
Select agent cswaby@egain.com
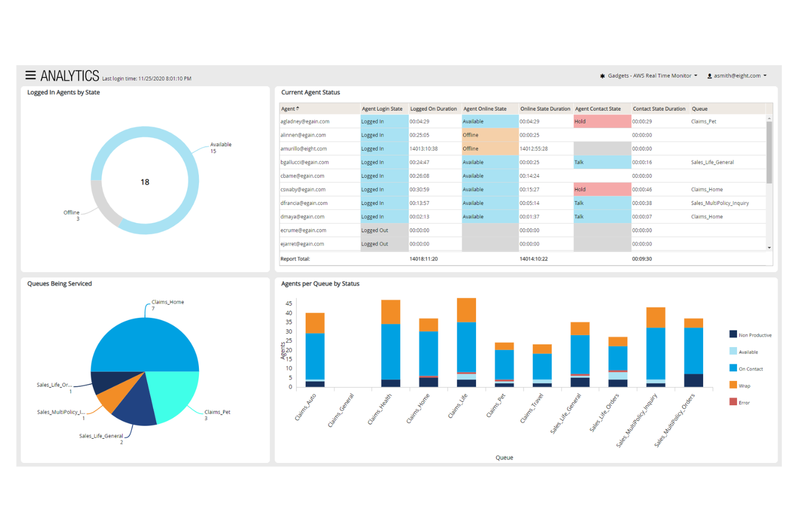pos(303,190)
